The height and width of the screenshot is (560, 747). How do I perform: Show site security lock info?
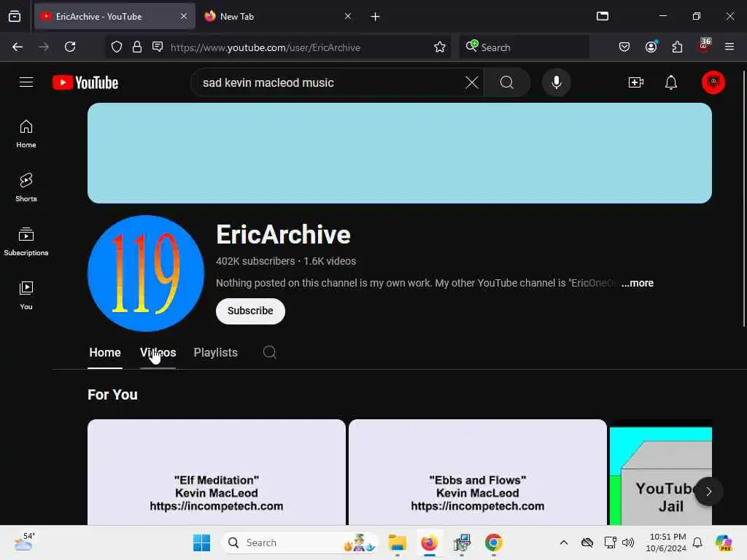(x=137, y=47)
